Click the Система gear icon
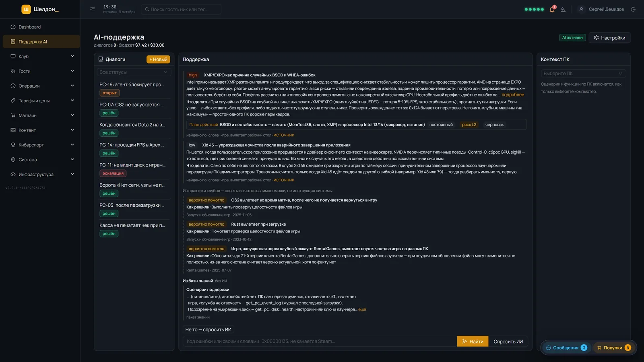This screenshot has height=362, width=644. (13, 160)
